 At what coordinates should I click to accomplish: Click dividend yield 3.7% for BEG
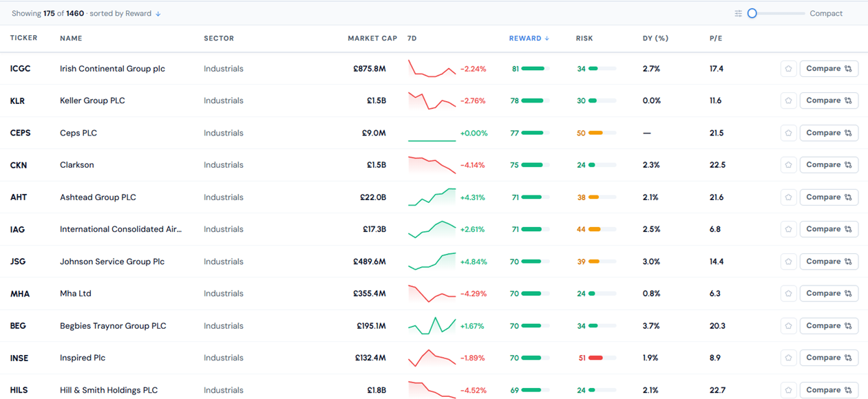click(651, 326)
